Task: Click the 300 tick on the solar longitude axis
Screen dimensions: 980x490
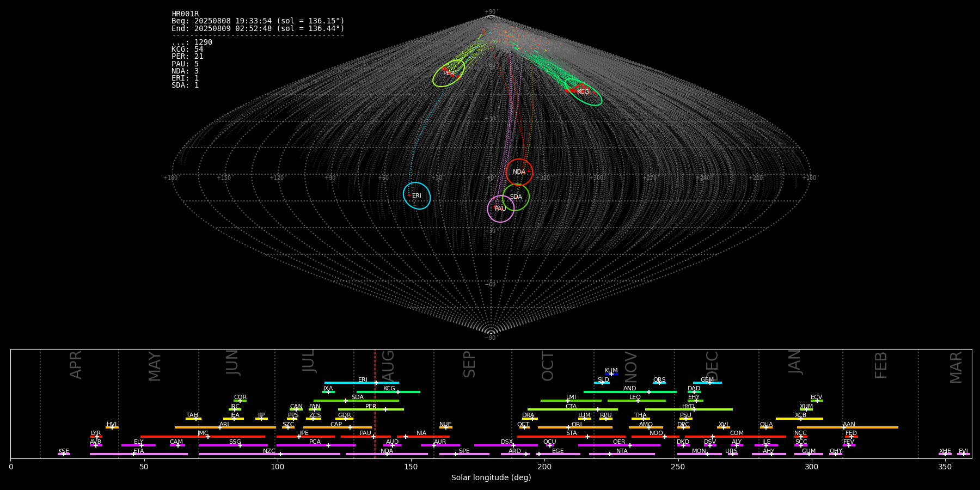Action: click(x=811, y=467)
